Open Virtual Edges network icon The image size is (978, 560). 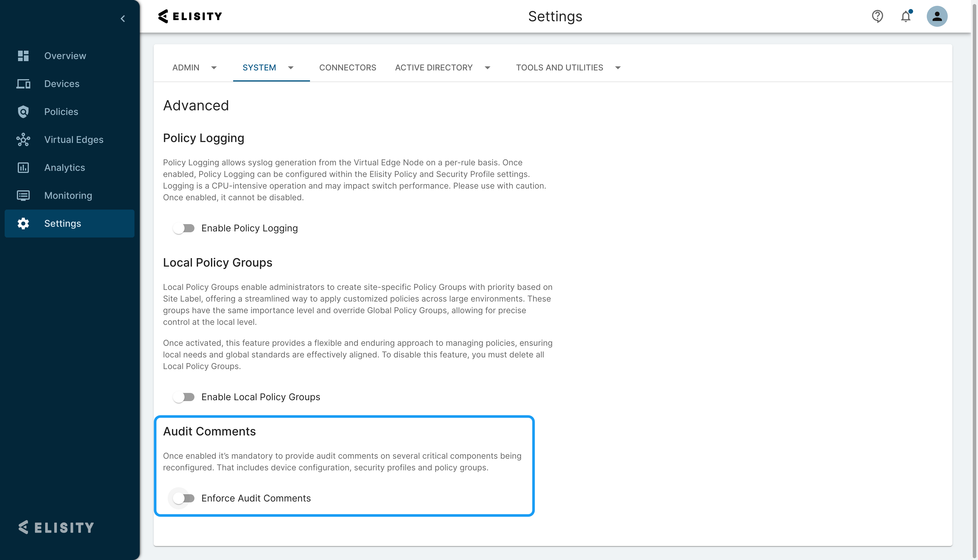(x=23, y=140)
